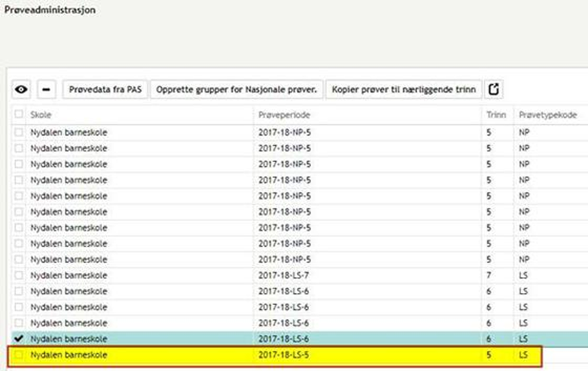Image resolution: width=588 pixels, height=371 pixels.
Task: Click the eye view icon
Action: pyautogui.click(x=22, y=89)
